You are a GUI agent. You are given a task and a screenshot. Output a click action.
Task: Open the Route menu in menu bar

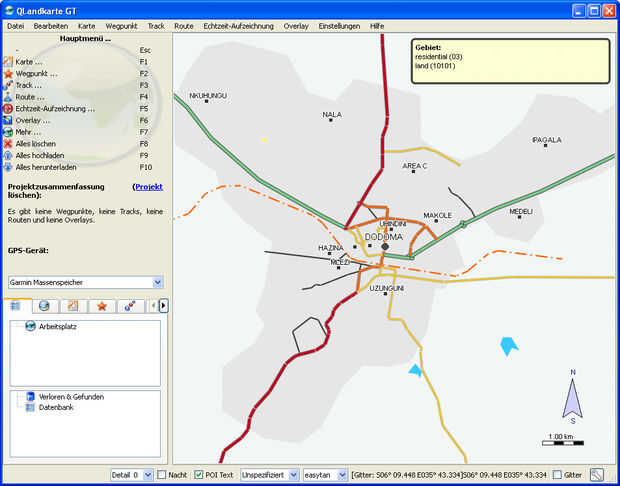pos(184,26)
